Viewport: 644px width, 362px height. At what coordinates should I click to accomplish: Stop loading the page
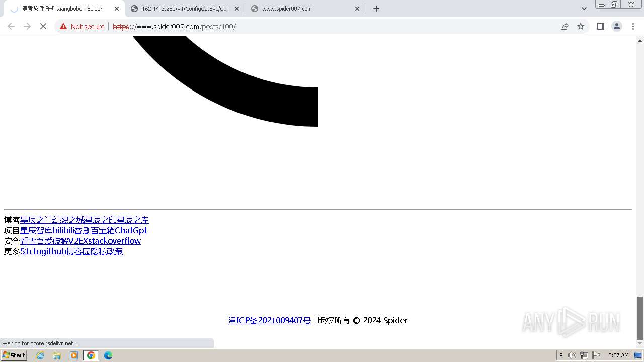[x=43, y=26]
